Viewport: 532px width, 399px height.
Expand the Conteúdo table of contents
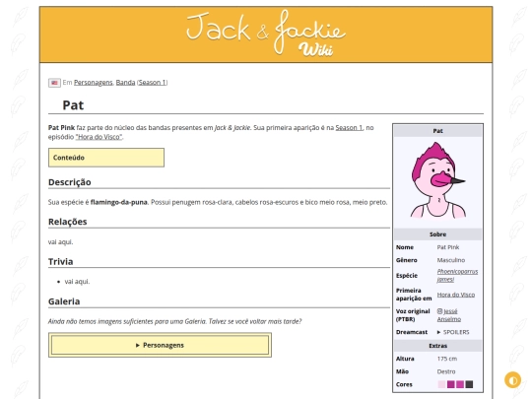click(106, 158)
